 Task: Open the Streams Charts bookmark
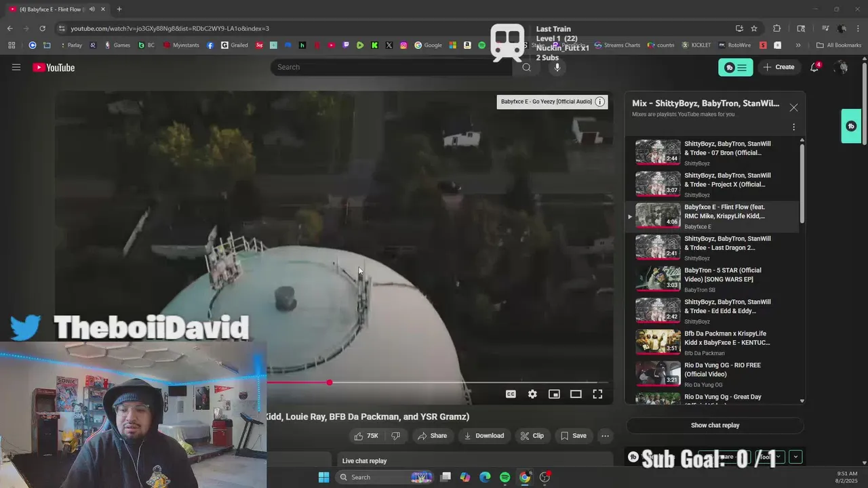617,45
